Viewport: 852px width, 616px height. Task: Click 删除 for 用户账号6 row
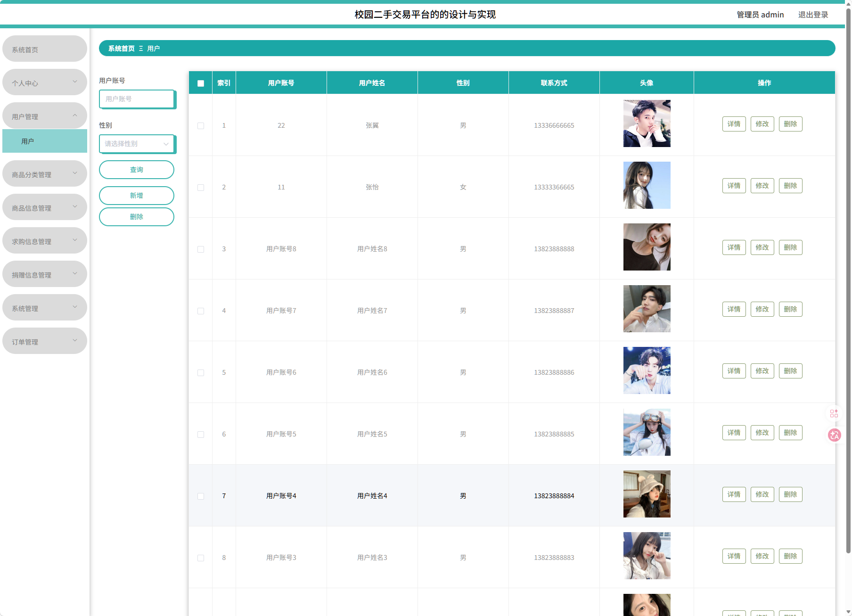pos(791,371)
